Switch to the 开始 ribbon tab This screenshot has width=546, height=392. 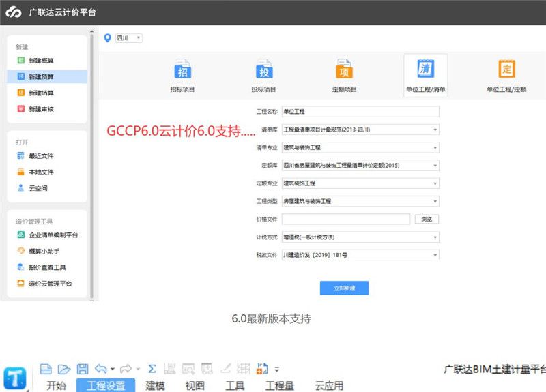pyautogui.click(x=56, y=385)
